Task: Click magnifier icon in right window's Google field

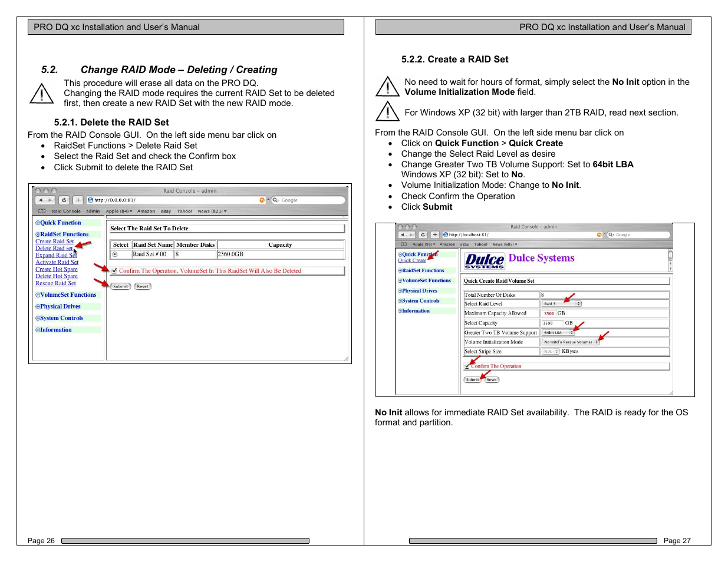Action: (611, 235)
